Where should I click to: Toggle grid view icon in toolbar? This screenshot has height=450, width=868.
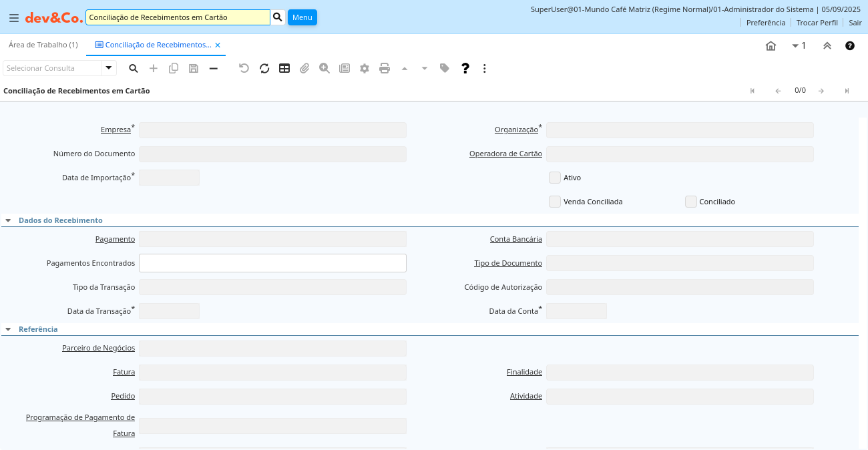[x=284, y=68]
